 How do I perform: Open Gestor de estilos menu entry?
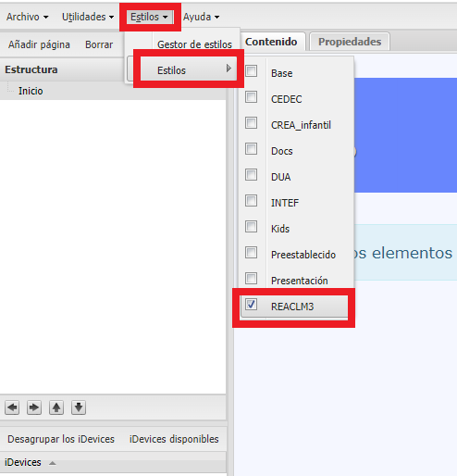[x=194, y=44]
